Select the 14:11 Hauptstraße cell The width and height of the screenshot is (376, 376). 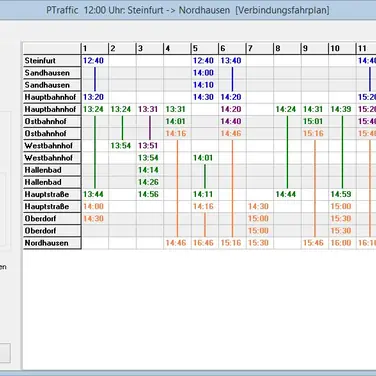(x=205, y=194)
